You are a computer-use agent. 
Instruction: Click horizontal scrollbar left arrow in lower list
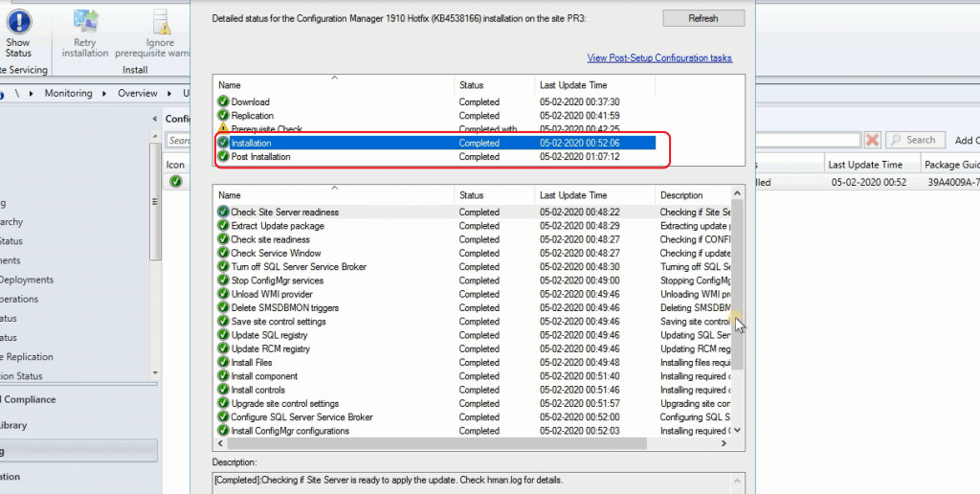click(x=219, y=443)
